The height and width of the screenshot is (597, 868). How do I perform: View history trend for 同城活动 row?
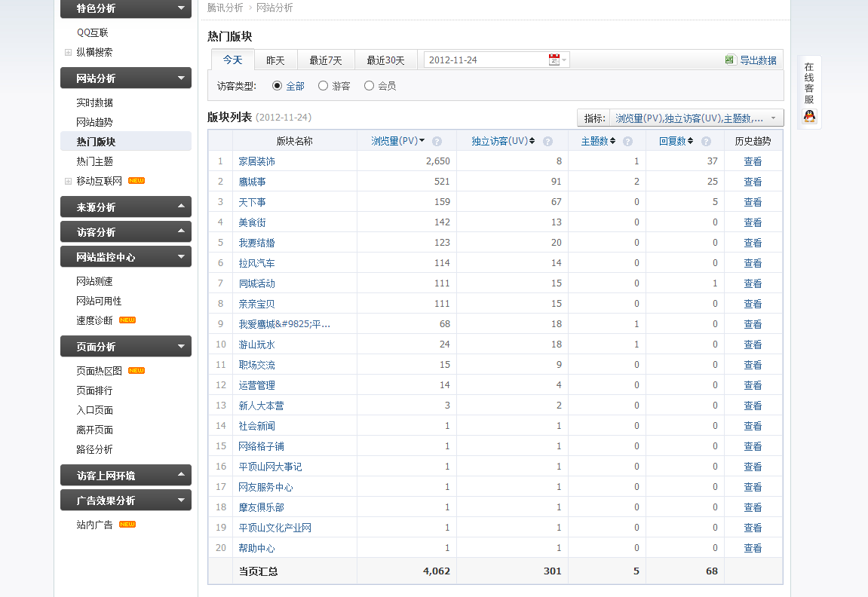click(x=753, y=284)
